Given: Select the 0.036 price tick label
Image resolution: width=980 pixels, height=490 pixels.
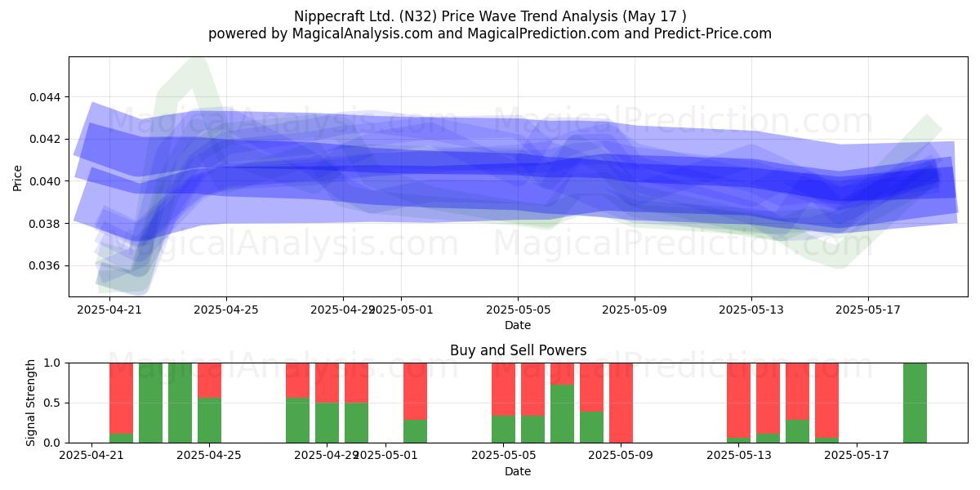Looking at the screenshot, I should (x=45, y=266).
